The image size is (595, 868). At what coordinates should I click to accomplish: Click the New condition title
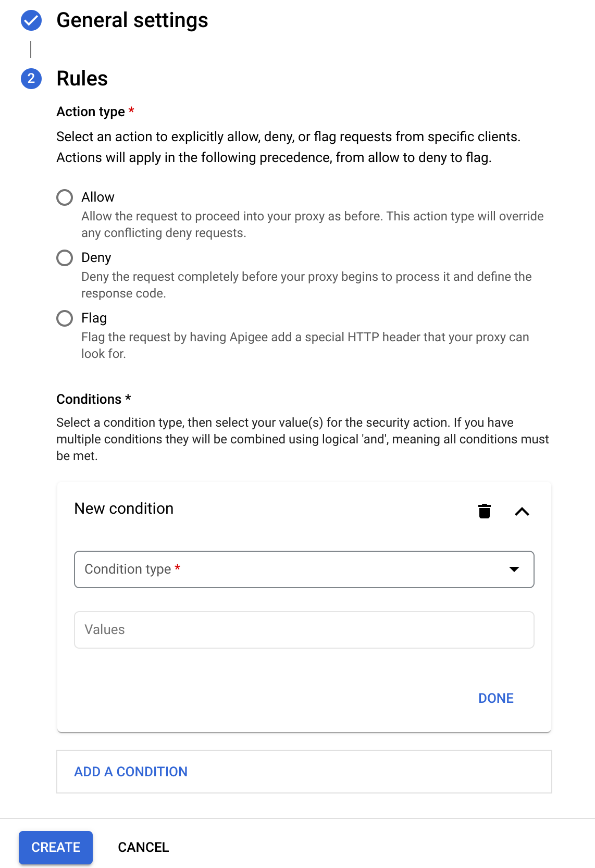click(124, 509)
